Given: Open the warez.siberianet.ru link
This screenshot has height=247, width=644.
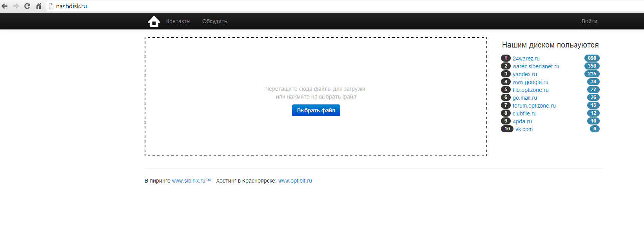Looking at the screenshot, I should (x=535, y=66).
